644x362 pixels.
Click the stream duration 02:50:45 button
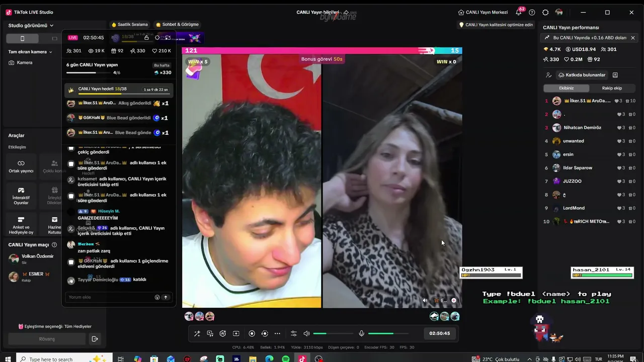tap(440, 333)
